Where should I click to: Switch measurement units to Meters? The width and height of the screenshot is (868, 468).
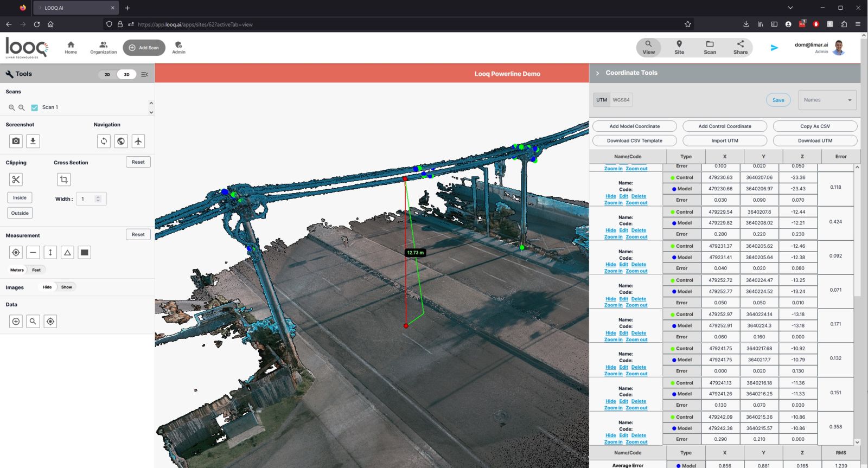coord(17,270)
